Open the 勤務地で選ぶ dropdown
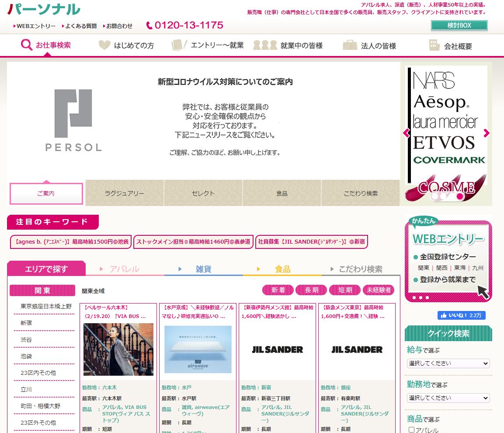The height and width of the screenshot is (433, 504). coord(448,398)
